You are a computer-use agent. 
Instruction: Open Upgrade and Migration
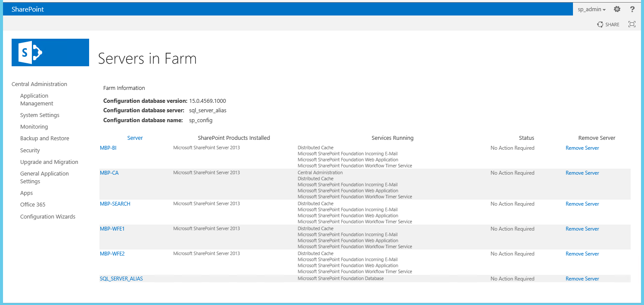49,162
